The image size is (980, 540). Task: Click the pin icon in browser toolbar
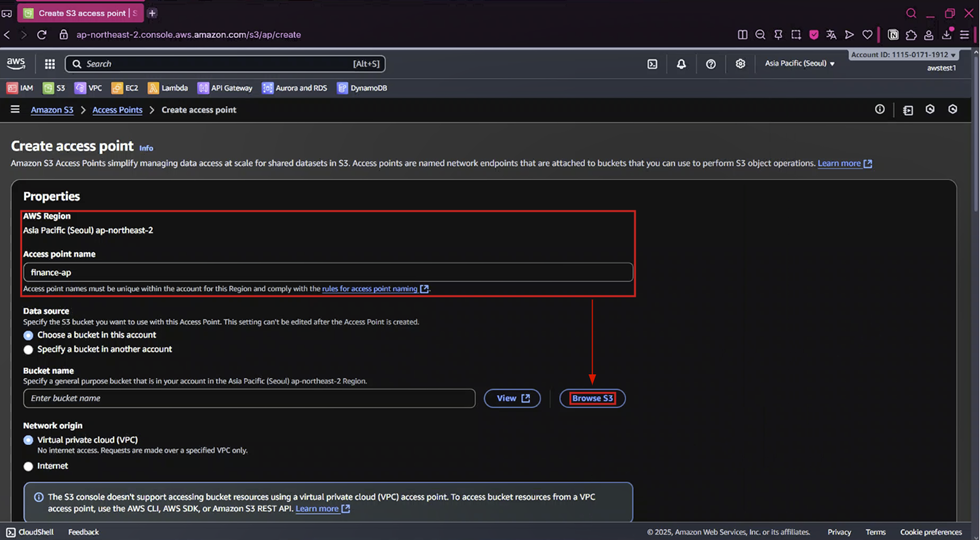click(x=778, y=35)
